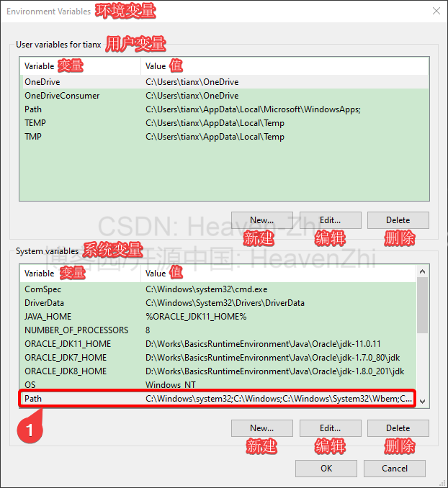
Task: Select ComSpec system variable row
Action: coord(218,289)
